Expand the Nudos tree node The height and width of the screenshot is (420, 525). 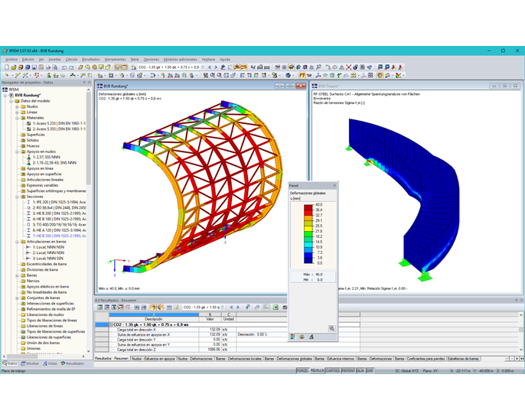17,106
